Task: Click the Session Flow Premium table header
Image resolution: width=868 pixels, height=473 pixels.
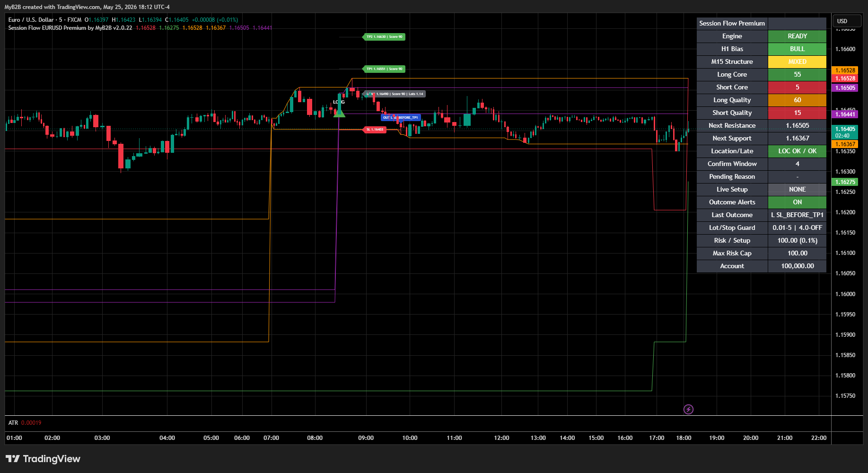Action: coord(732,23)
